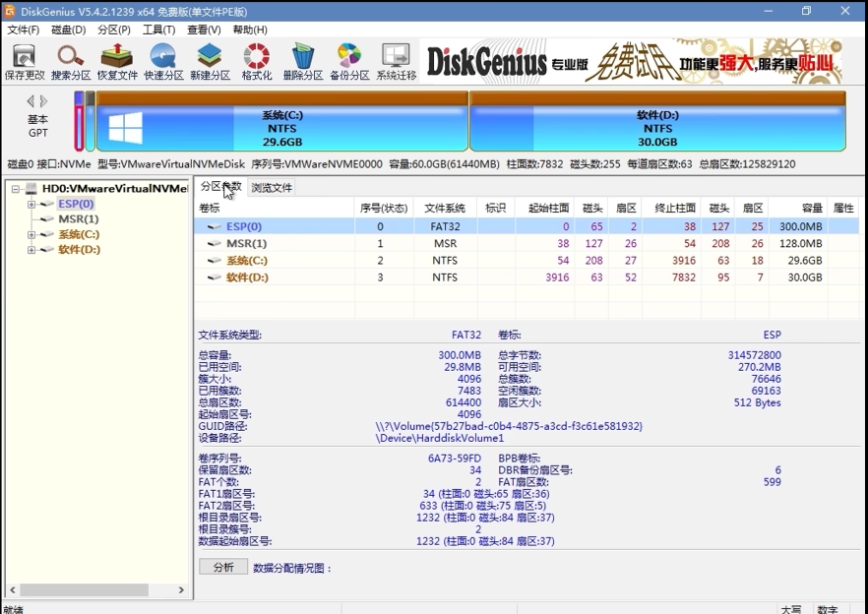Select the 软件(D:) partition bar in disk map
The height and width of the screenshot is (614, 868).
pos(657,121)
